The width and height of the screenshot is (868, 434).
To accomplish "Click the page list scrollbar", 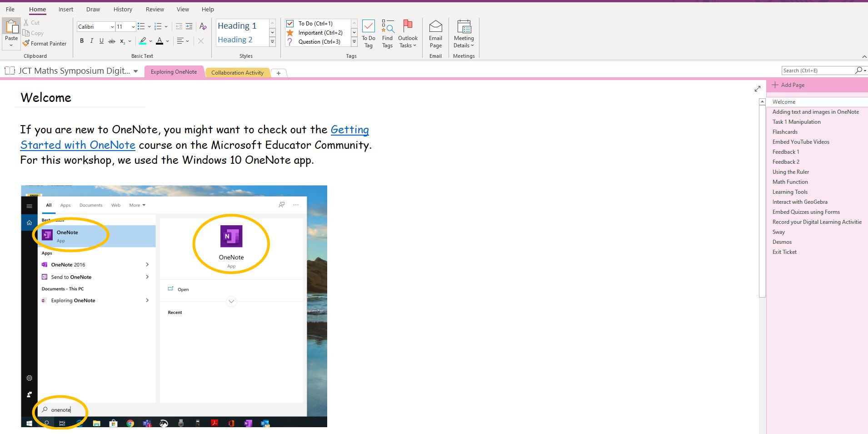I will [x=762, y=201].
